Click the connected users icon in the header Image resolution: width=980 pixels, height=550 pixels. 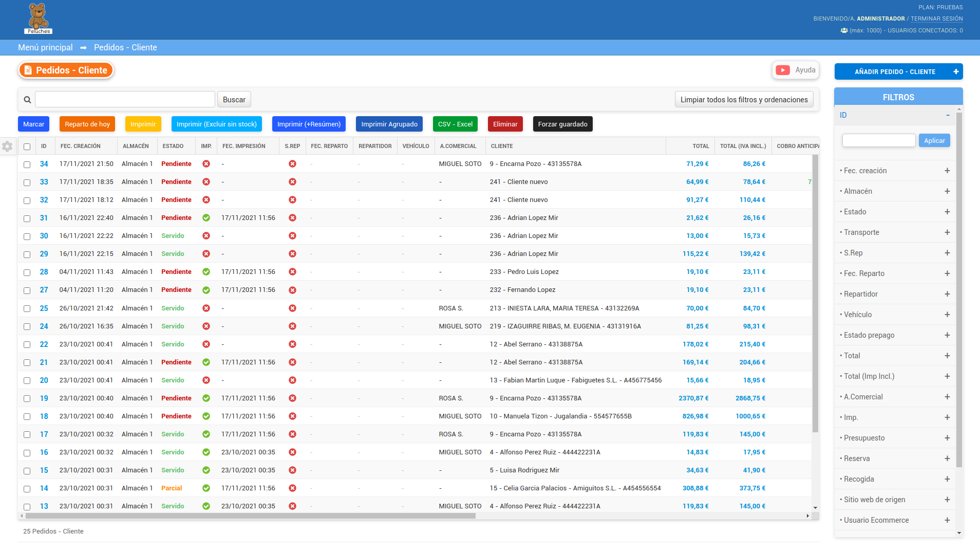coord(845,30)
